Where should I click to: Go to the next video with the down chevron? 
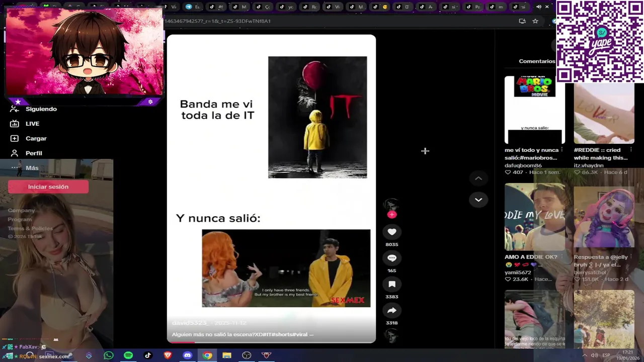[478, 200]
